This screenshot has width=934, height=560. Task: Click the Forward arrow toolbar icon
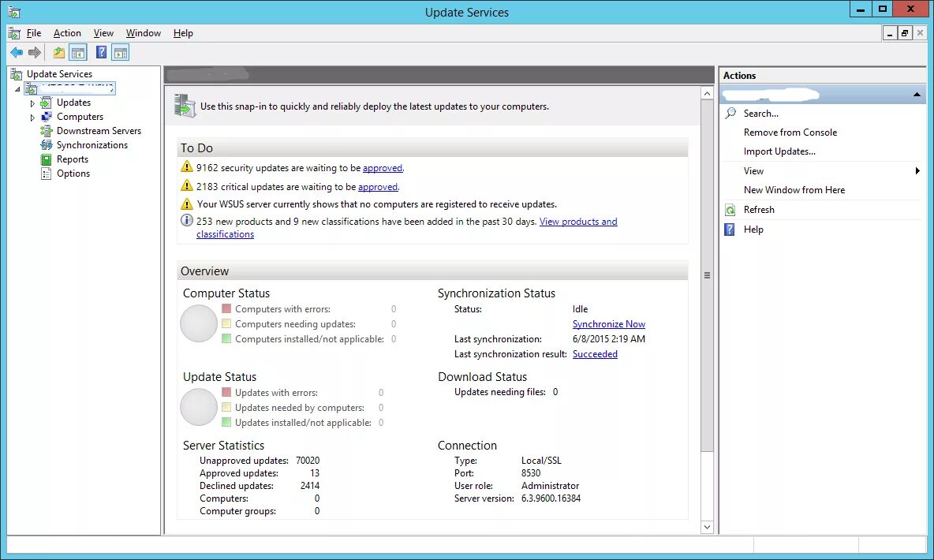click(35, 53)
